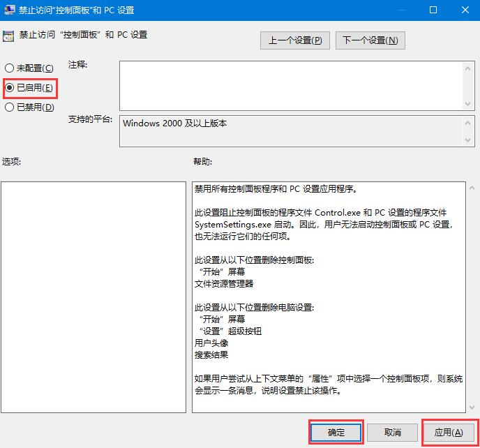The width and height of the screenshot is (480, 448).
Task: Select the 未配置(C) radio button
Action: pyautogui.click(x=9, y=68)
